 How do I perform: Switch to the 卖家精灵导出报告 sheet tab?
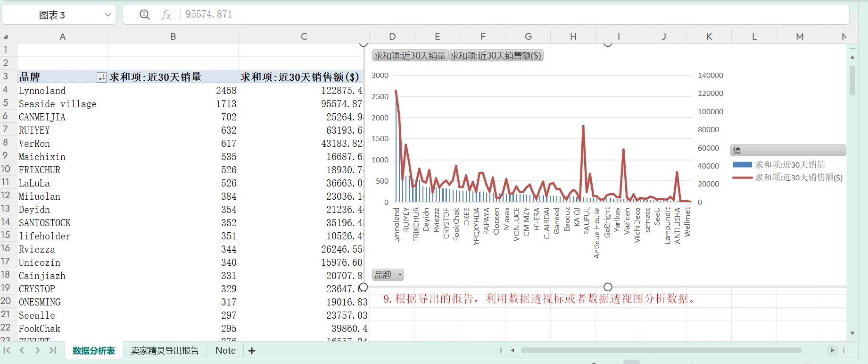[x=165, y=351]
